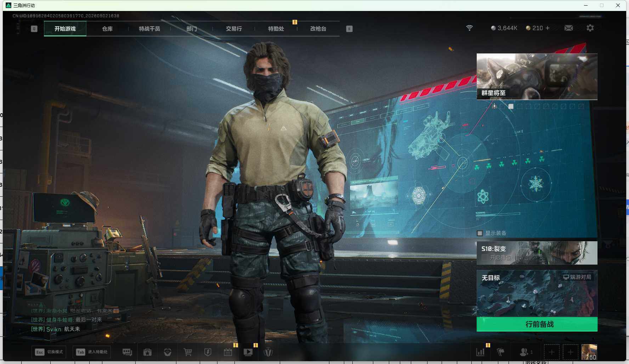The width and height of the screenshot is (629, 364).
Task: Click the 健身牛蛙哥 world chat message
Action: [67, 320]
